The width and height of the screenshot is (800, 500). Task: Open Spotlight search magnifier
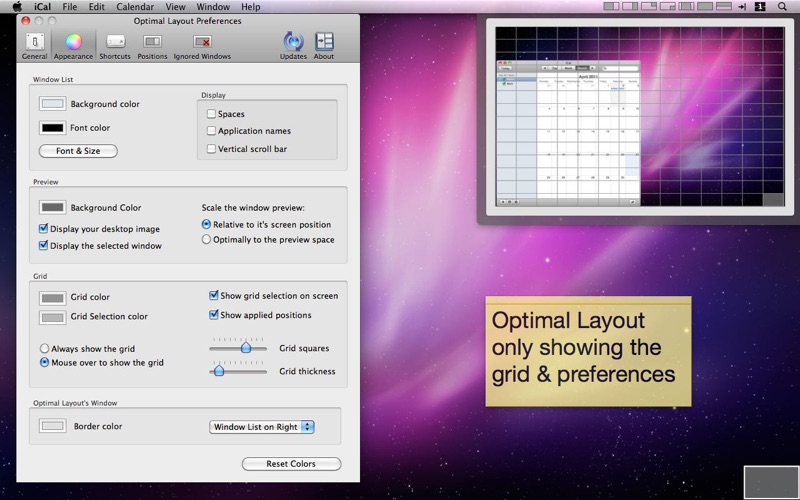[782, 7]
